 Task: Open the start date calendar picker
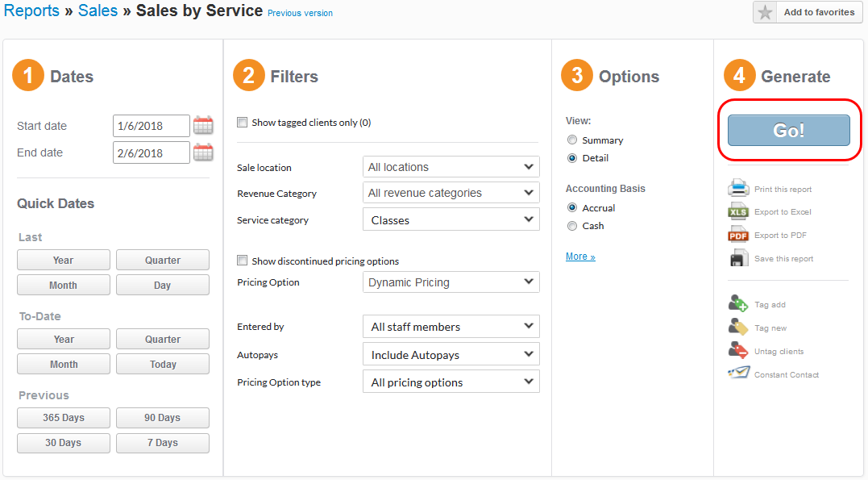[x=203, y=125]
